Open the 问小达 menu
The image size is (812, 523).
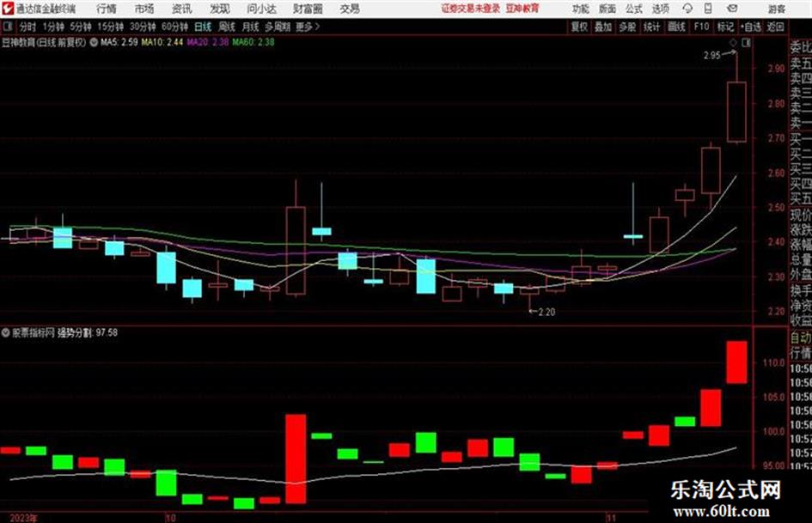(261, 9)
